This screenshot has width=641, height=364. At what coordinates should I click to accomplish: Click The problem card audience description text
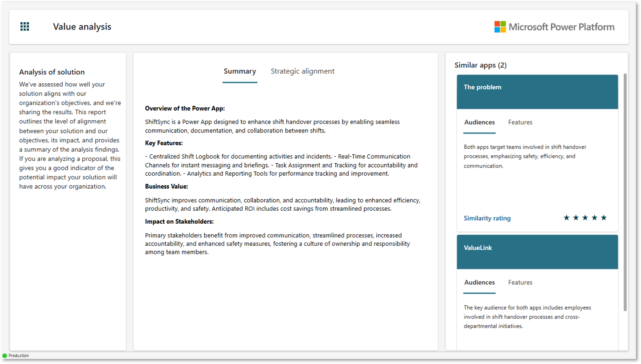(525, 156)
